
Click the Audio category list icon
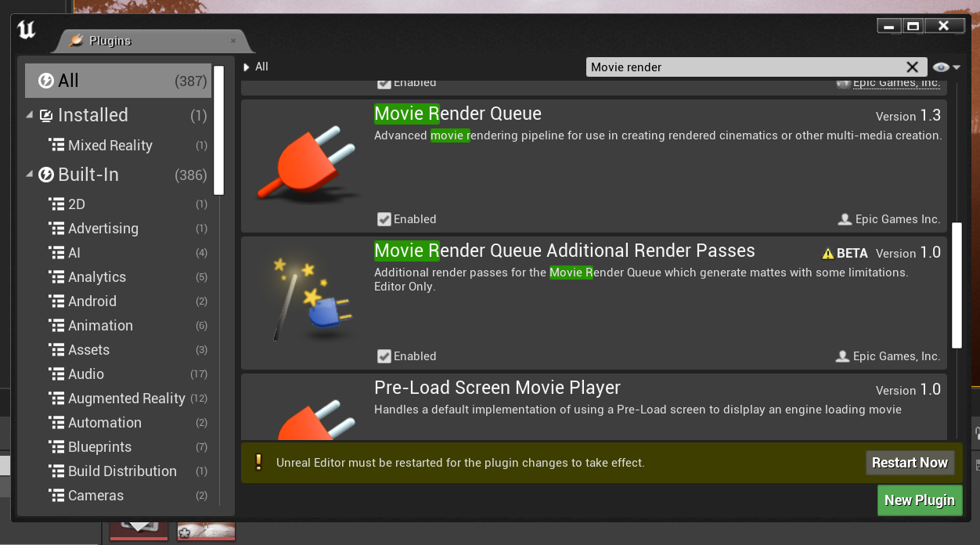(x=56, y=374)
